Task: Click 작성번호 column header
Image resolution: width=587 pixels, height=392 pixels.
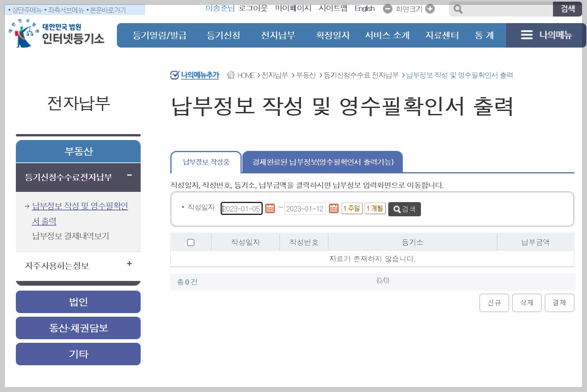Action: click(x=304, y=242)
